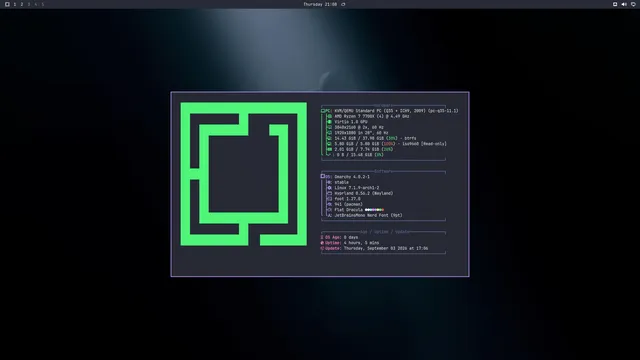This screenshot has height=360, width=640.
Task: Click the Update icon
Action: tap(322, 248)
